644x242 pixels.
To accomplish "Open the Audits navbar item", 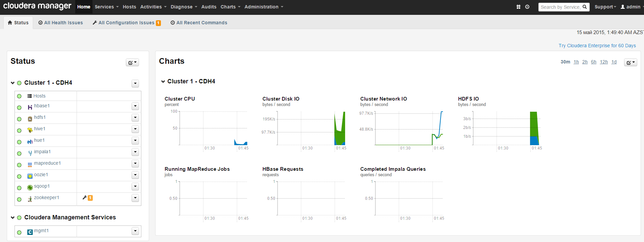I will (209, 7).
